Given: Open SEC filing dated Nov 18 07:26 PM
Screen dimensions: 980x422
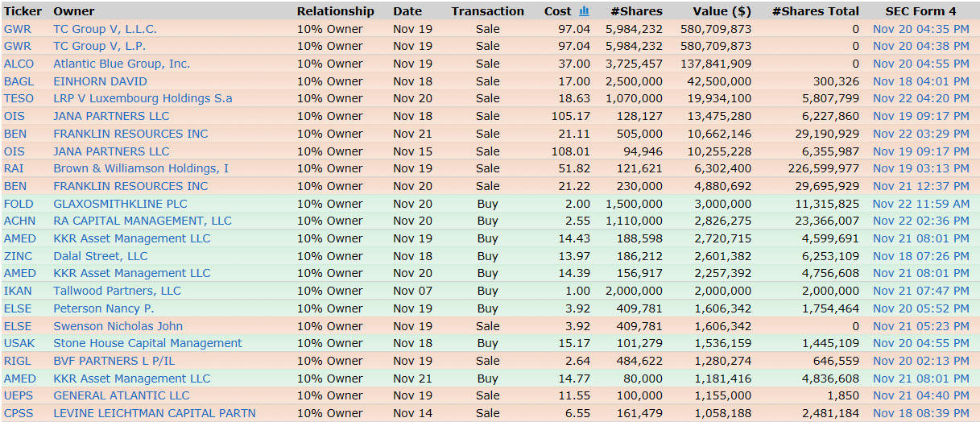Looking at the screenshot, I should tap(920, 256).
